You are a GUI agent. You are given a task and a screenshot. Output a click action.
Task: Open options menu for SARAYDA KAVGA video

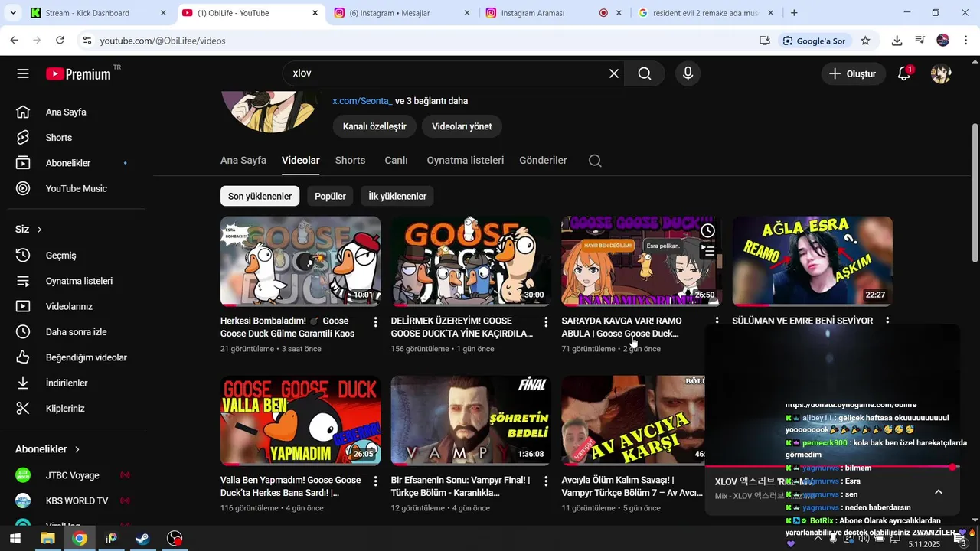tap(717, 321)
